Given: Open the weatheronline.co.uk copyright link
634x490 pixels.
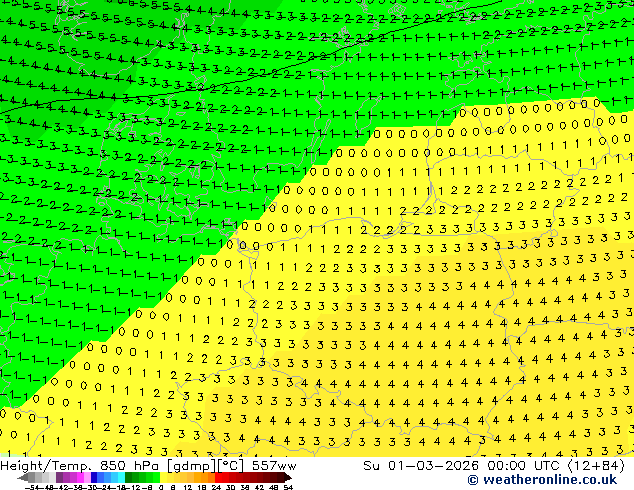Looking at the screenshot, I should [x=542, y=480].
